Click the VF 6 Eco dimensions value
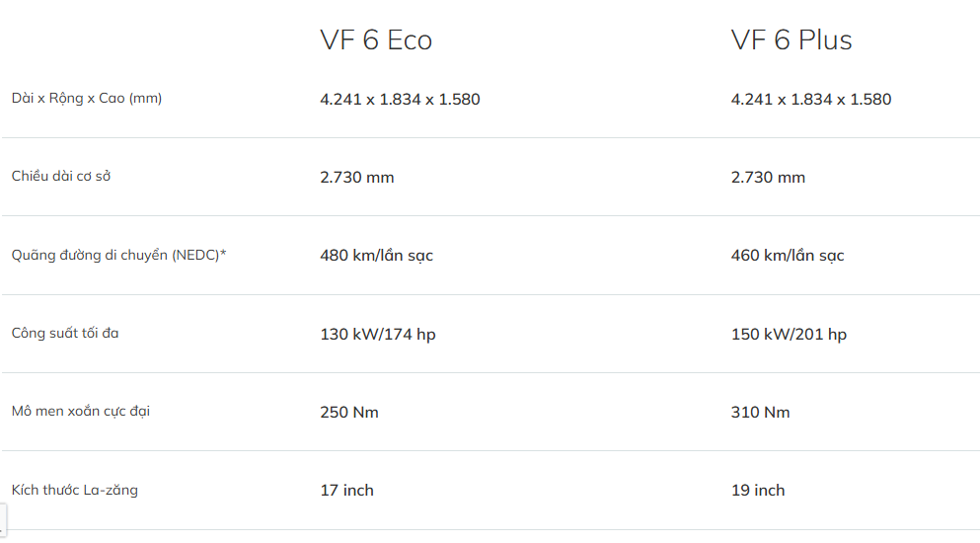The height and width of the screenshot is (543, 980). (x=400, y=100)
